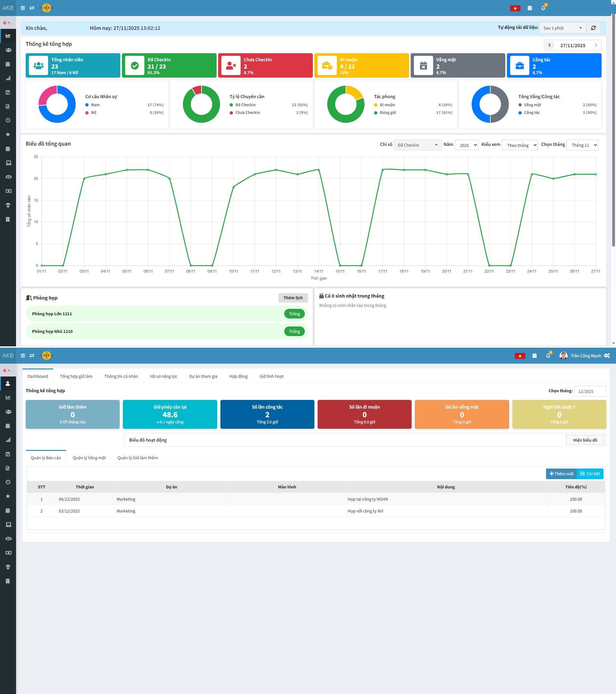Image resolution: width=616 pixels, height=694 pixels.
Task: Open the Quản lý Giờ làm thêm tab
Action: point(138,458)
